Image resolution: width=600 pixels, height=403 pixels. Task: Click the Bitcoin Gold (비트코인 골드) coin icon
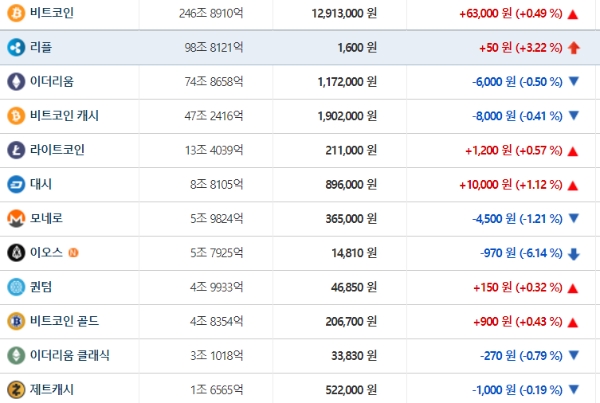pyautogui.click(x=16, y=321)
